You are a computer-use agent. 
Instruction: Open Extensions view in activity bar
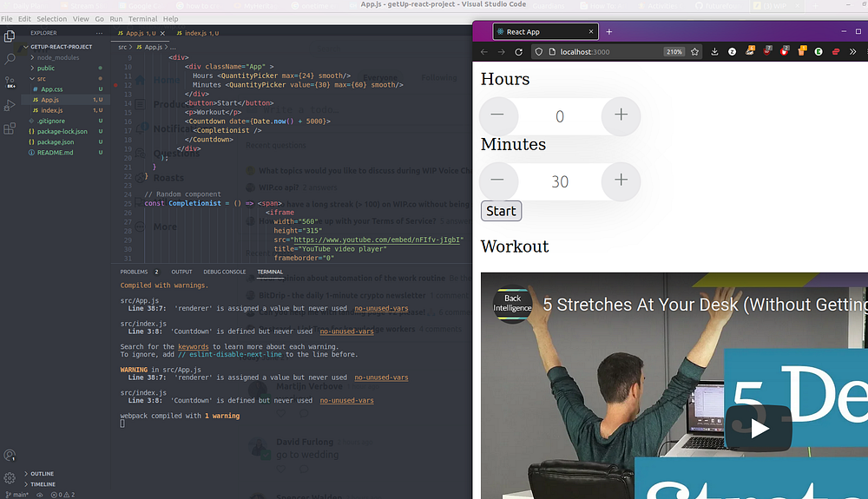pyautogui.click(x=10, y=128)
